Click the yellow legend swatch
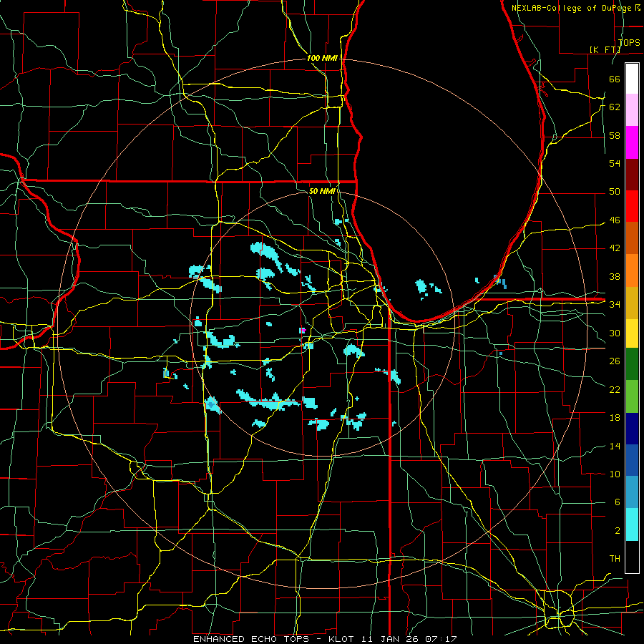 (632, 333)
